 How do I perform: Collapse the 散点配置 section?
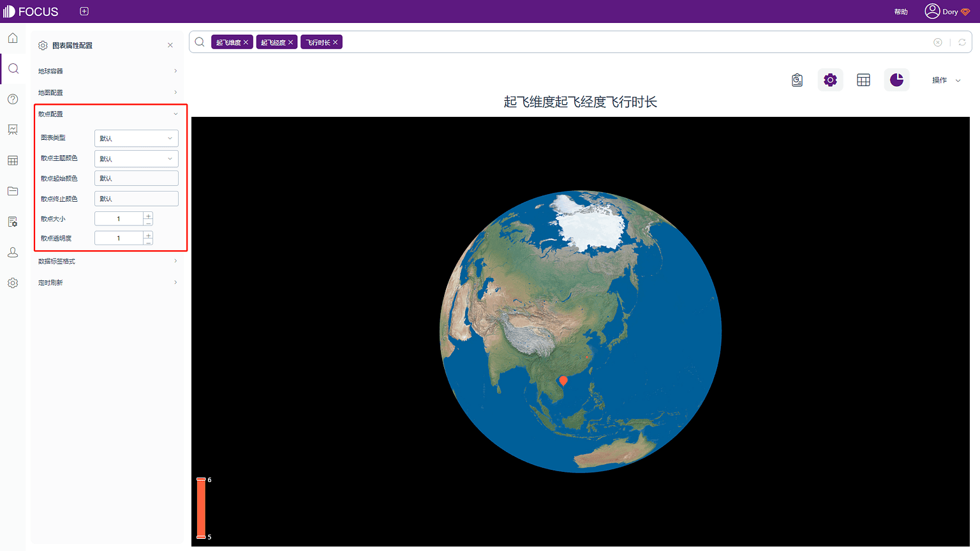(x=107, y=114)
